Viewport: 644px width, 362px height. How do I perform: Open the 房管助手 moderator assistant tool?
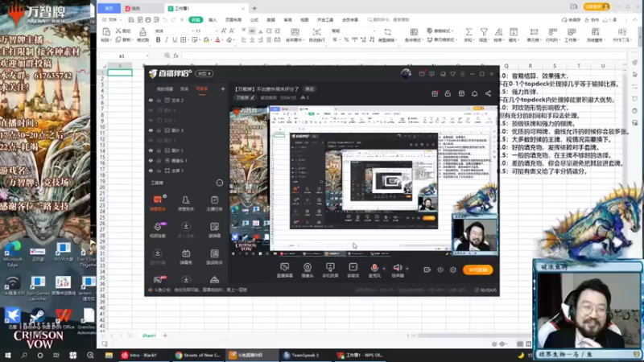pyautogui.click(x=186, y=203)
